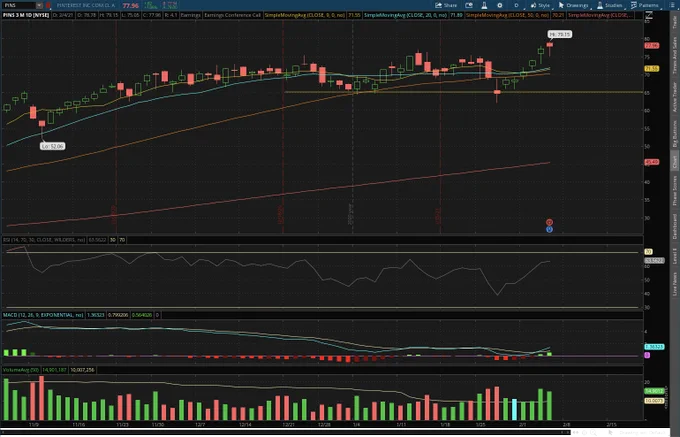Click the RSI 30 oversold value box
Image resolution: width=680 pixels, height=437 pixels.
point(113,240)
